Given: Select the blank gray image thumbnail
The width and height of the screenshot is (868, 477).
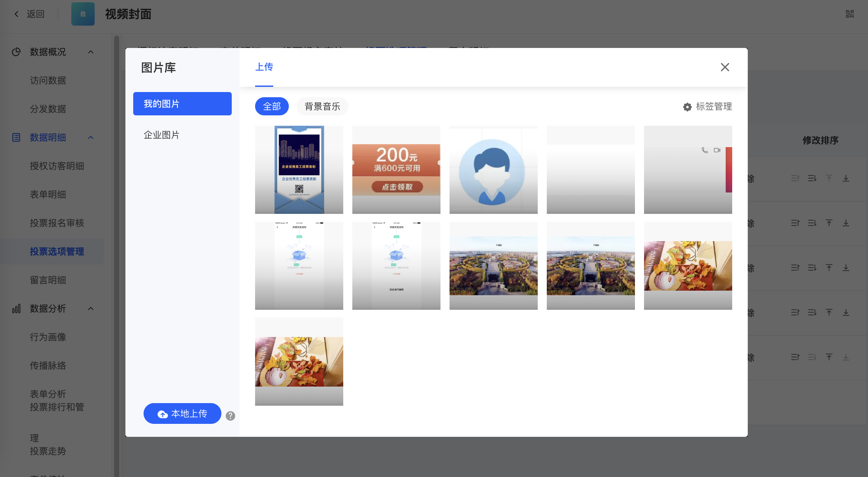Looking at the screenshot, I should coord(591,169).
